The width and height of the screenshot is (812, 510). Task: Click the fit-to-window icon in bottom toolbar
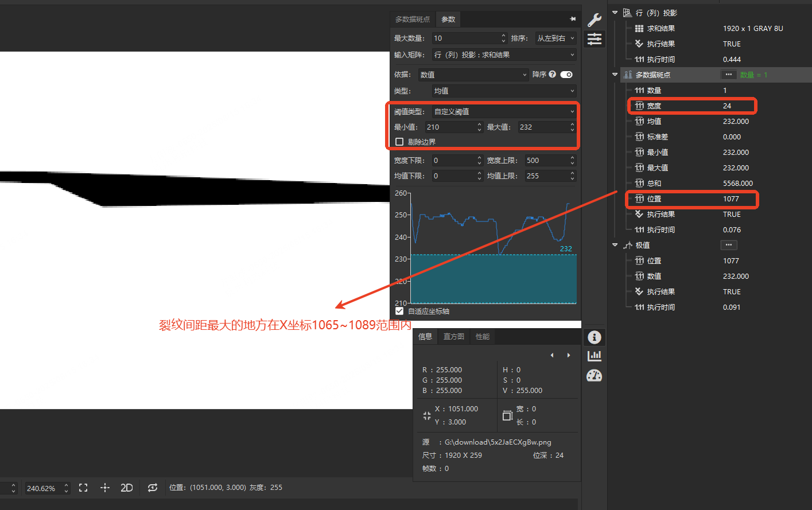83,488
